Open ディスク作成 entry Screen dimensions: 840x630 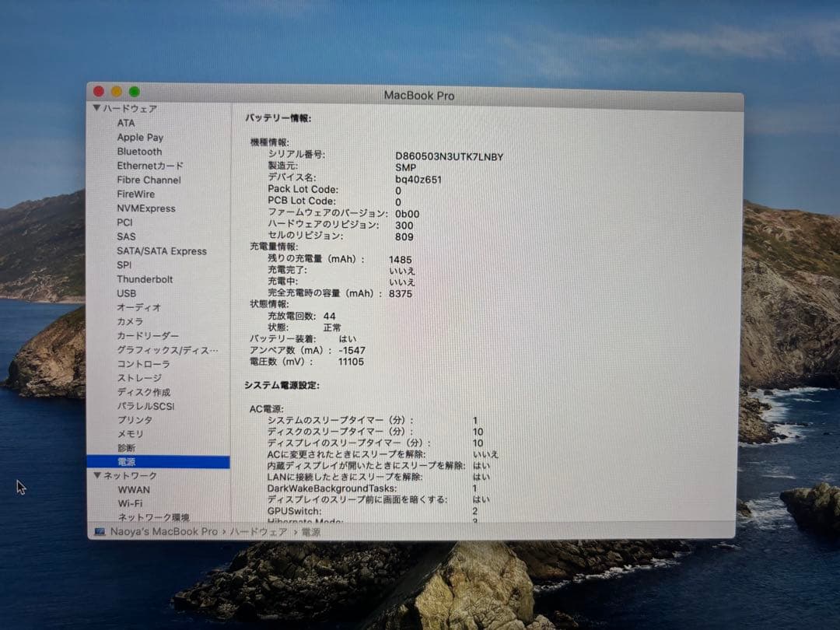(143, 391)
